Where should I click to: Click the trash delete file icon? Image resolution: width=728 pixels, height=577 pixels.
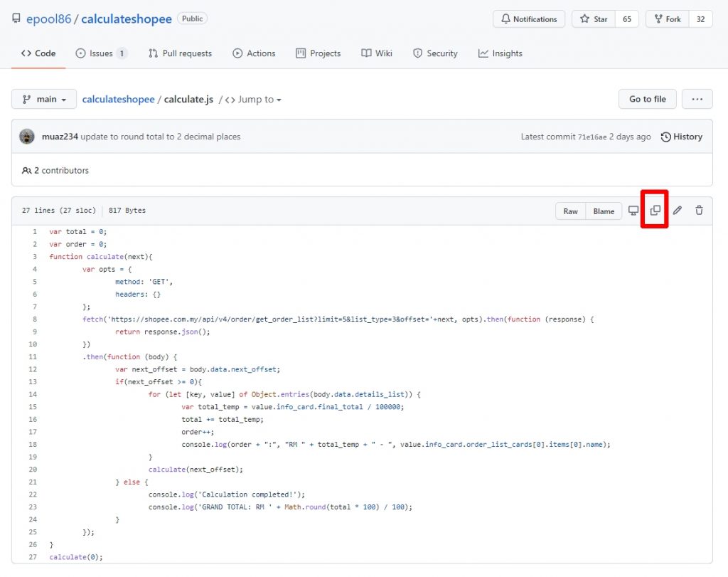coord(699,211)
